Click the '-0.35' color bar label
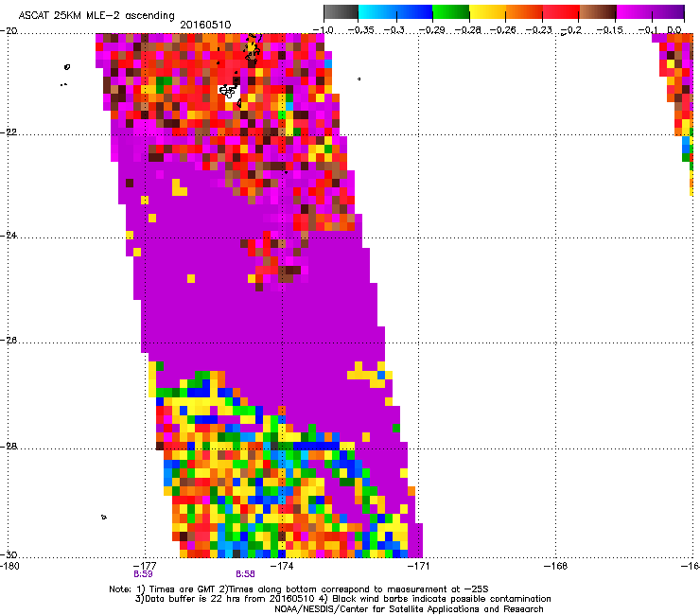This screenshot has width=700, height=615. click(359, 30)
